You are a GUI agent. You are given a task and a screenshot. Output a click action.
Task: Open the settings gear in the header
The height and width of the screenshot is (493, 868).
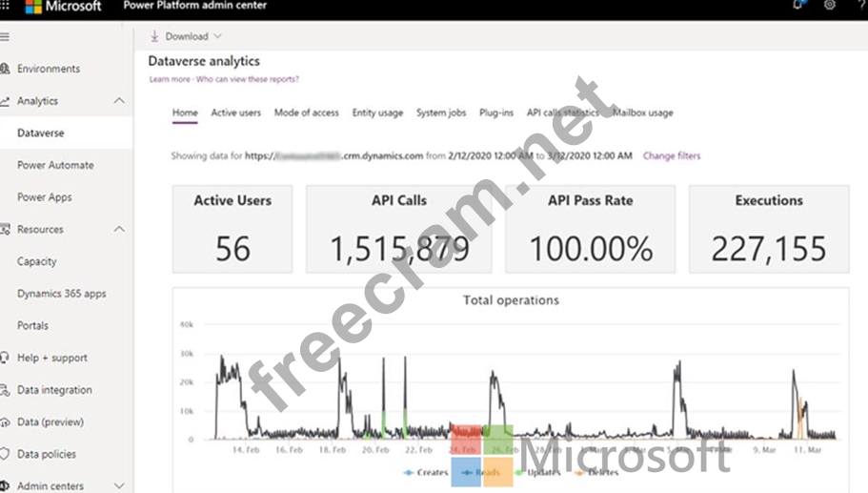tap(830, 6)
